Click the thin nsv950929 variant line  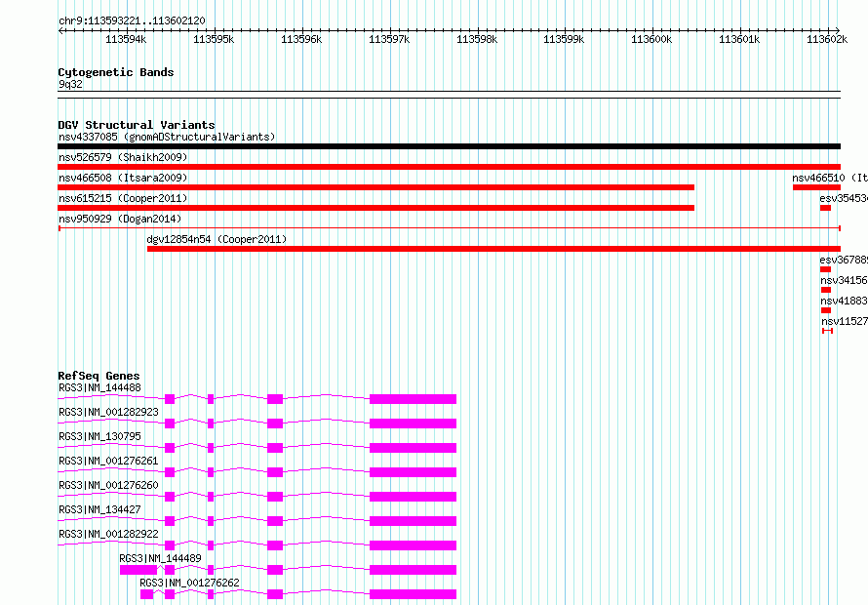point(449,227)
